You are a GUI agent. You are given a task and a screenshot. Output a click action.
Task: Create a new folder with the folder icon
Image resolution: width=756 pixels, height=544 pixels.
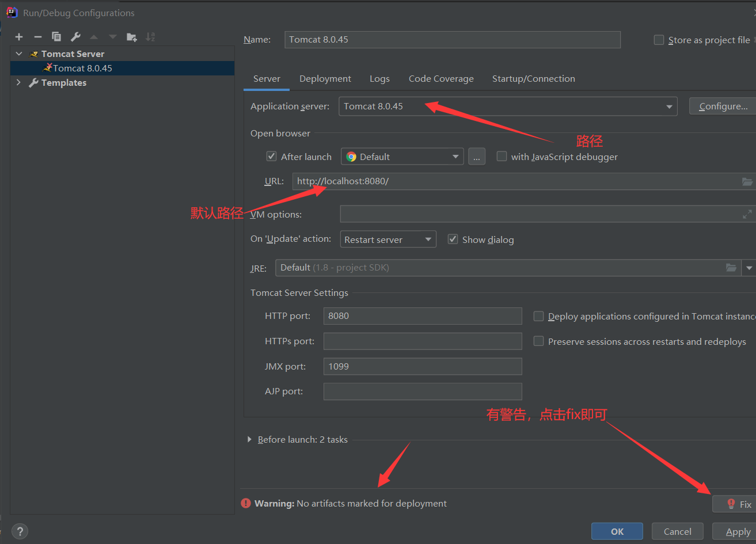pos(132,37)
